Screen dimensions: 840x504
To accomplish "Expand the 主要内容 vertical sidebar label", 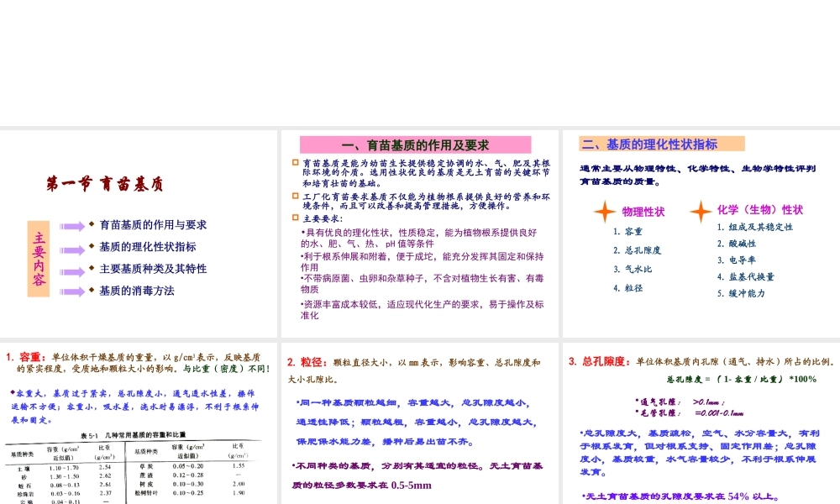I will click(39, 257).
